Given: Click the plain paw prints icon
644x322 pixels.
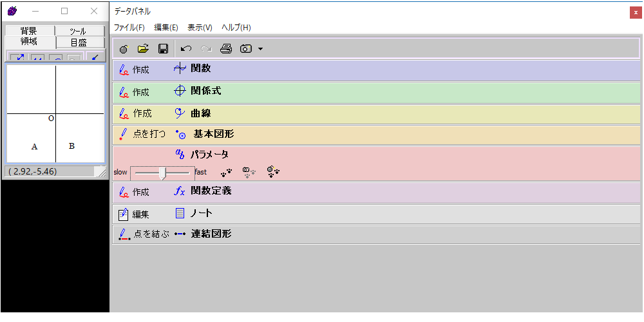Looking at the screenshot, I should pos(226,172).
